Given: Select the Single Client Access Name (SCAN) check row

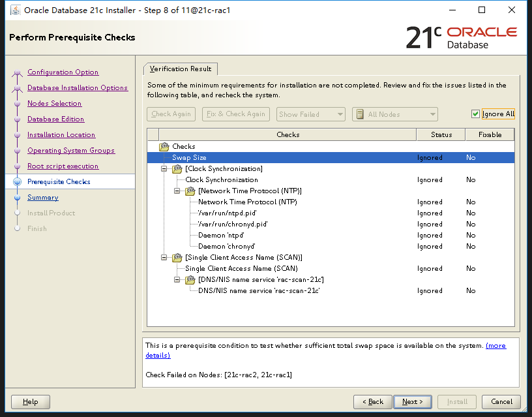Looking at the screenshot, I should (331, 269).
